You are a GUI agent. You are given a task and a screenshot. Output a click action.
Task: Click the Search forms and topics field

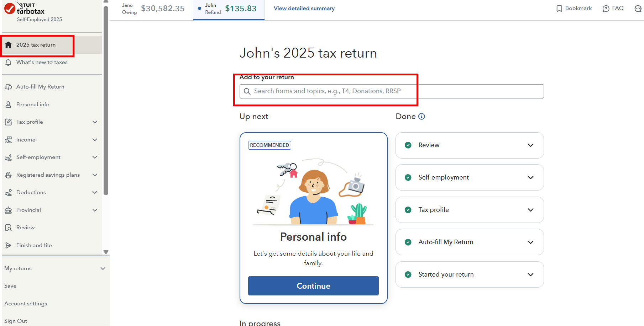pos(392,91)
